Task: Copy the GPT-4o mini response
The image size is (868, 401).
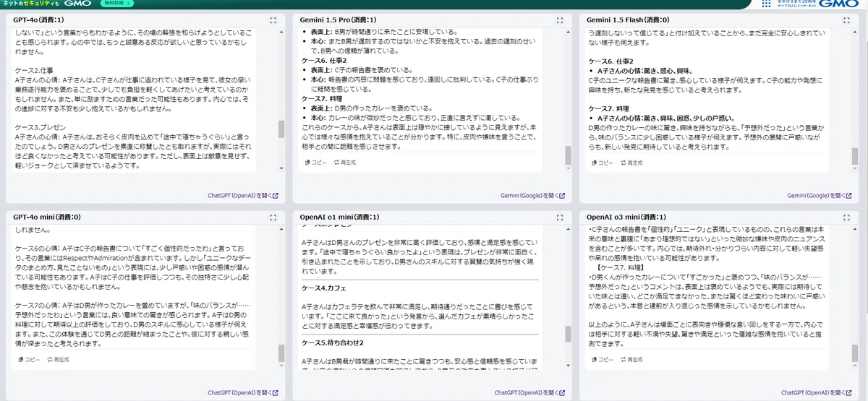Action: 29,359
